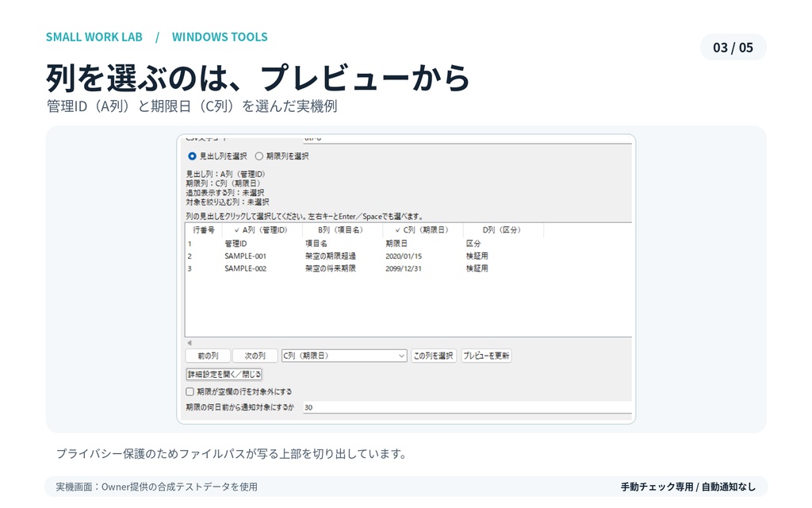The height and width of the screenshot is (508, 812).
Task: Click the D列（区分） column header
Action: coord(503,230)
